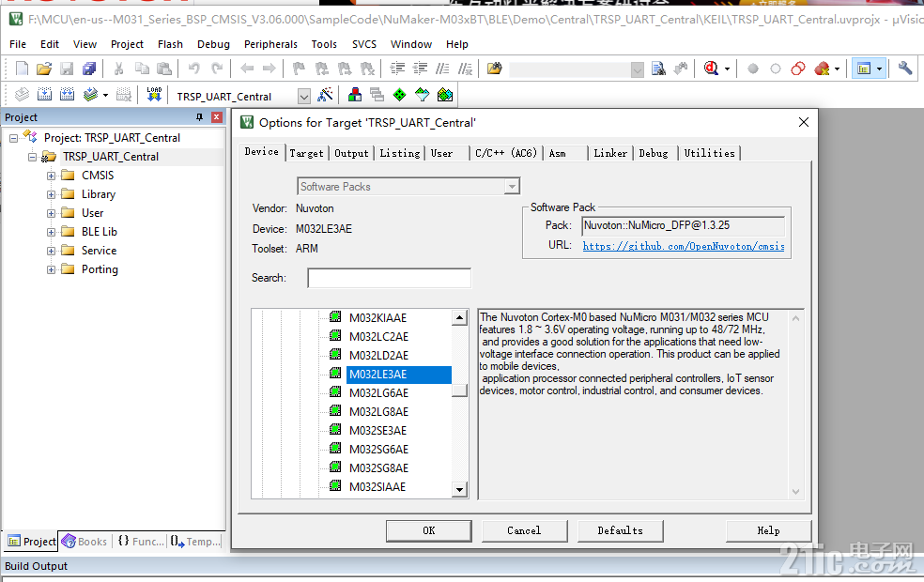924x582 pixels.
Task: Open the Peripherals menu
Action: click(270, 44)
